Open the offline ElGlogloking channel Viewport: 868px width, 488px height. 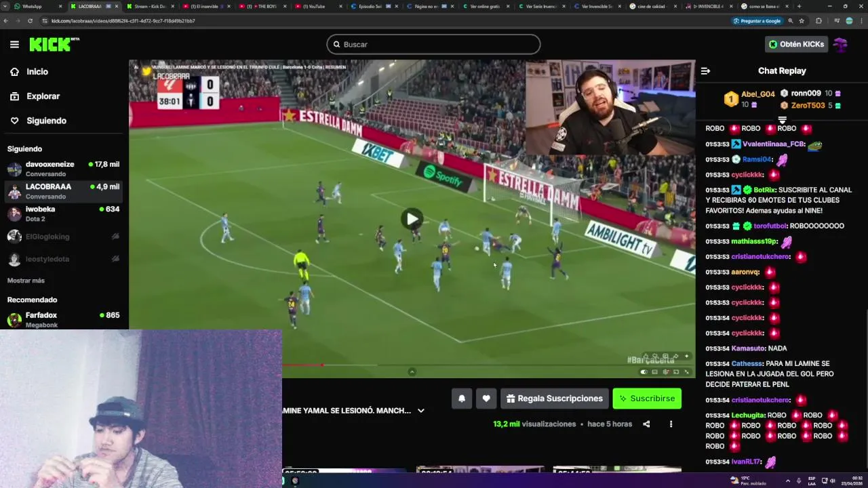click(x=64, y=237)
